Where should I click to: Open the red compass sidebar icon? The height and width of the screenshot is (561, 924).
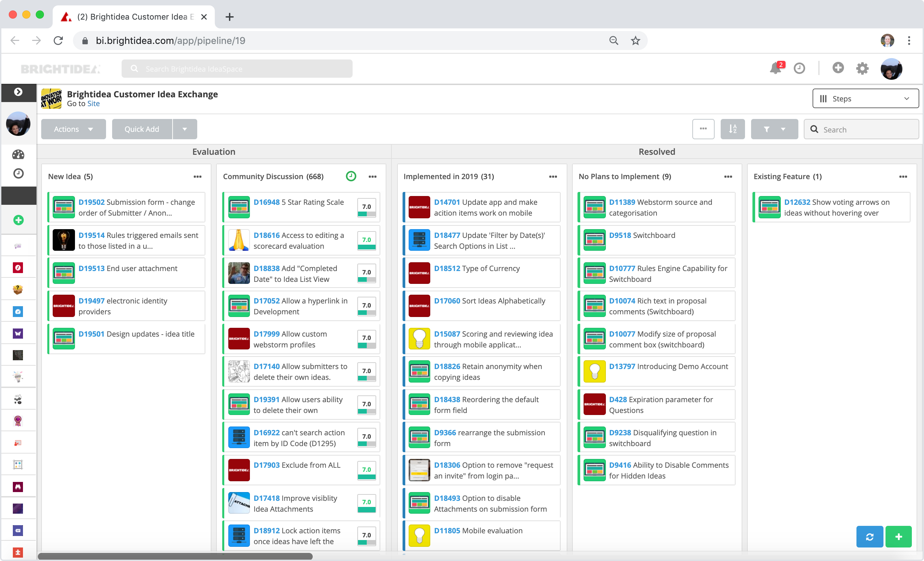tap(18, 268)
